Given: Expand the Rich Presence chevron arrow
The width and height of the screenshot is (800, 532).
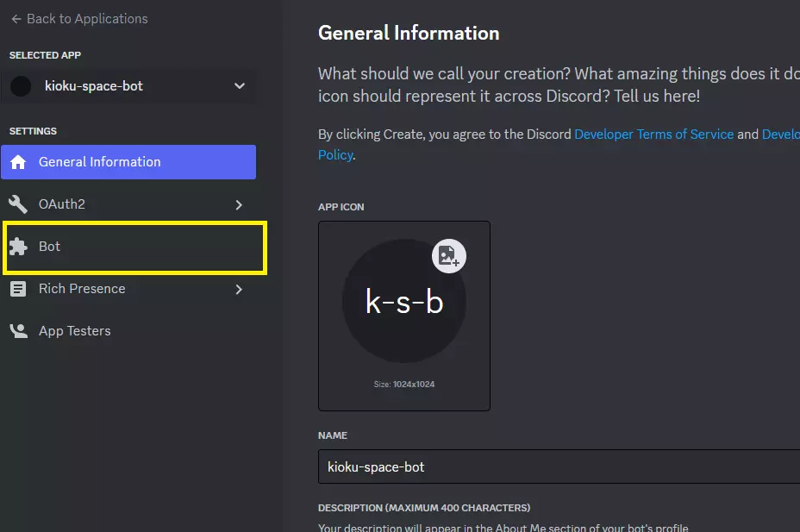Looking at the screenshot, I should point(239,289).
